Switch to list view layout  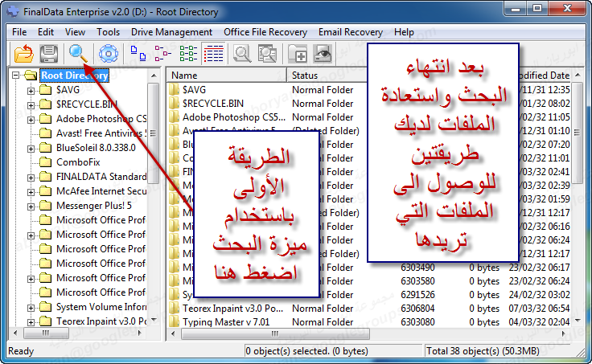[188, 54]
